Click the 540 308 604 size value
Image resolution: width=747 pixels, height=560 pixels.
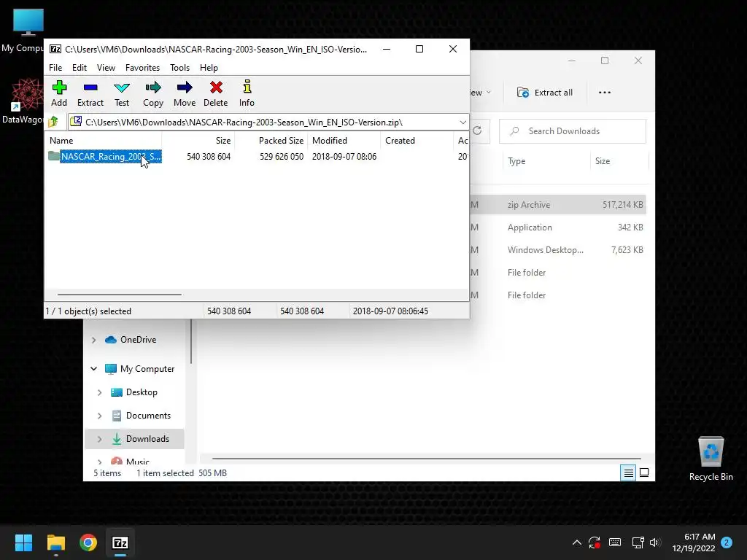[x=208, y=157]
